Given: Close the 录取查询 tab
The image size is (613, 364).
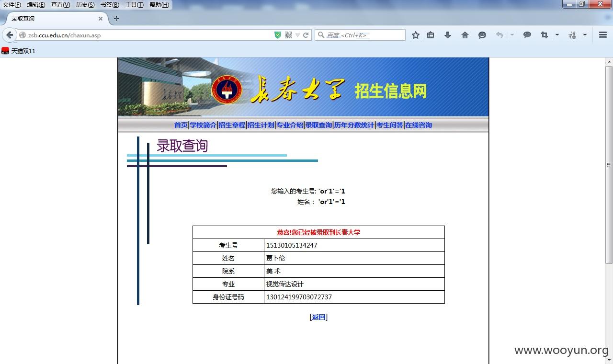Looking at the screenshot, I should point(101,19).
